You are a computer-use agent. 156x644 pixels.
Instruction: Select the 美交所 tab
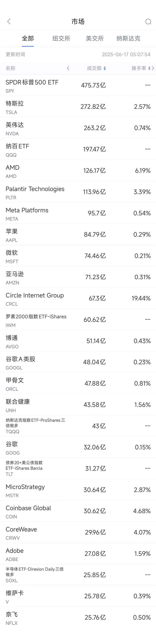94,38
